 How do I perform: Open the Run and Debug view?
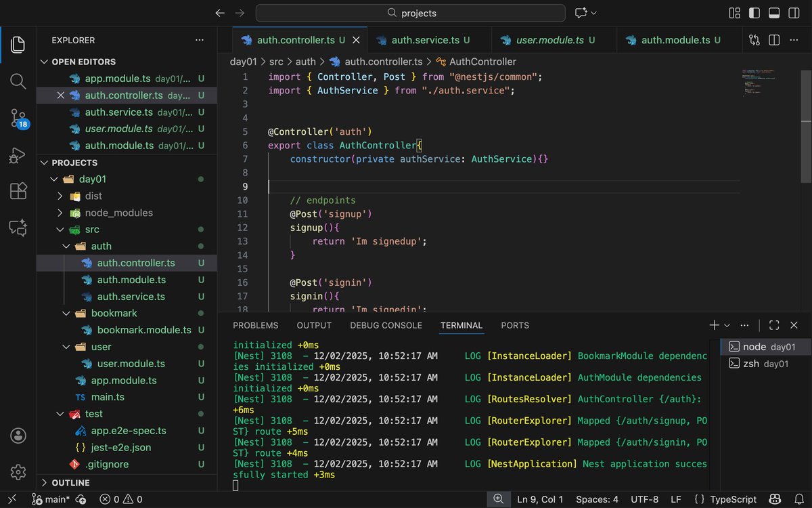[x=18, y=154]
